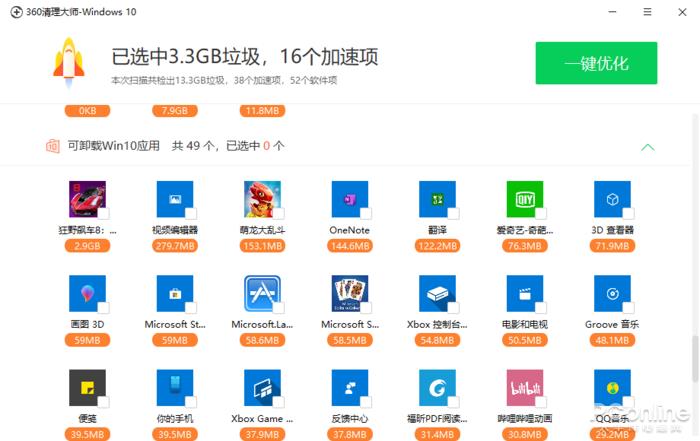
Task: Click the 122.2MB size badge
Action: pos(437,246)
